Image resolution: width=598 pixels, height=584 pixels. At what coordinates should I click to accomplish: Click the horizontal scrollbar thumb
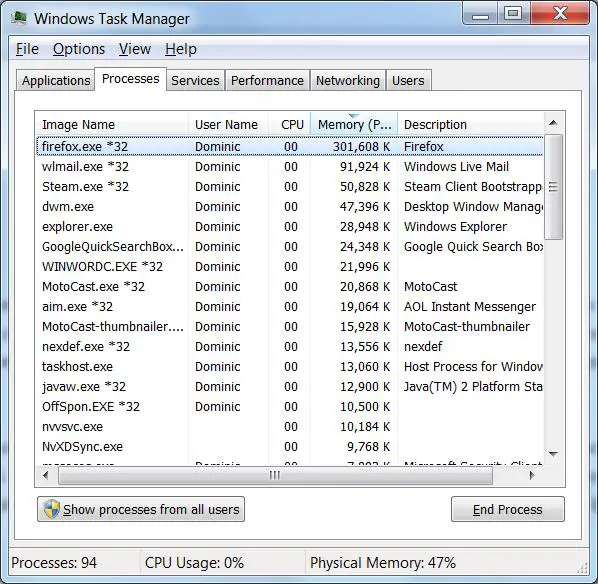[x=275, y=476]
